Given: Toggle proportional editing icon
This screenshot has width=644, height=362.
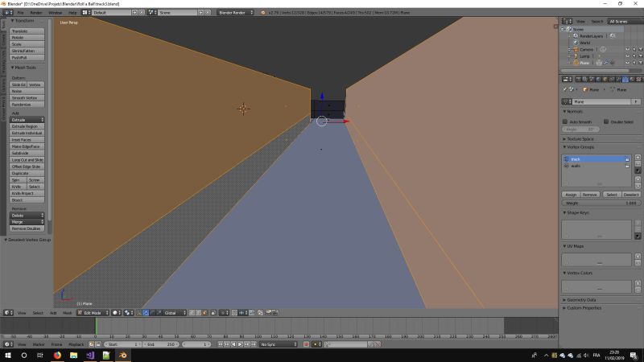Looking at the screenshot, I should pos(223,313).
